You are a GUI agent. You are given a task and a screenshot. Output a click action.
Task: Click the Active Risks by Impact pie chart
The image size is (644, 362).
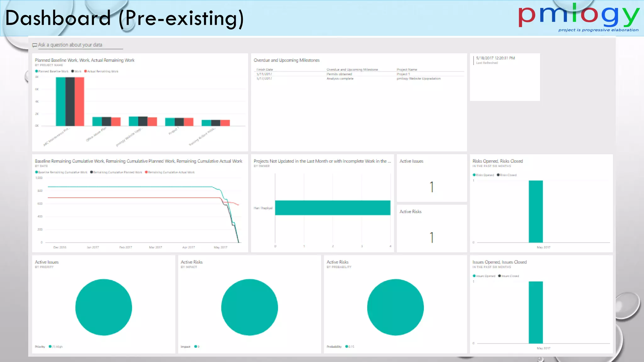(x=249, y=307)
